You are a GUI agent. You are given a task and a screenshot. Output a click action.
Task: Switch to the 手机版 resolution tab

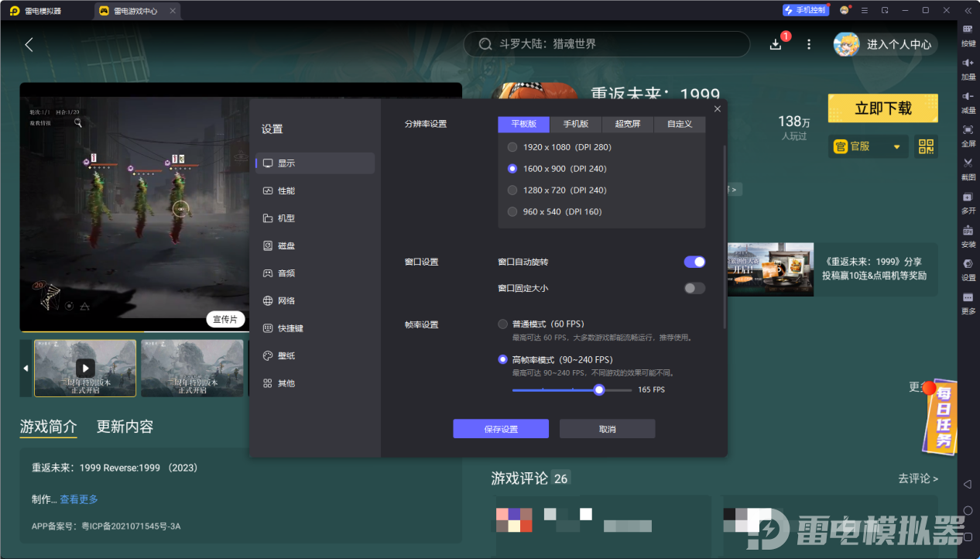[x=575, y=124]
